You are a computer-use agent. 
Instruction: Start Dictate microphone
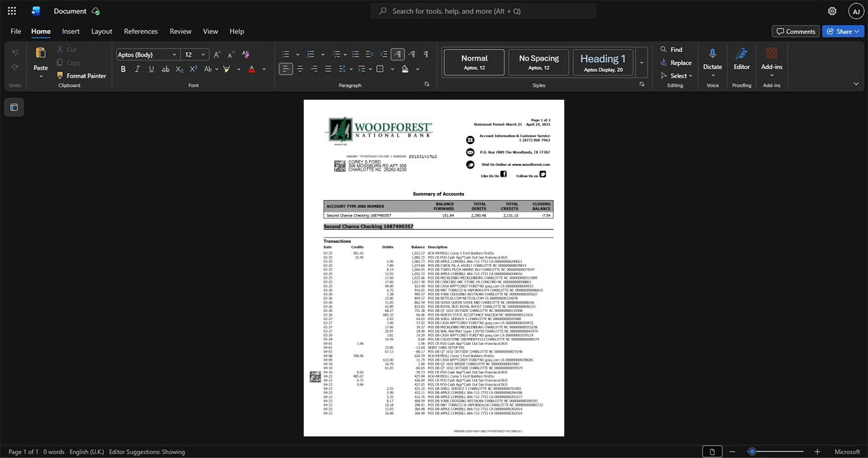[x=712, y=58]
